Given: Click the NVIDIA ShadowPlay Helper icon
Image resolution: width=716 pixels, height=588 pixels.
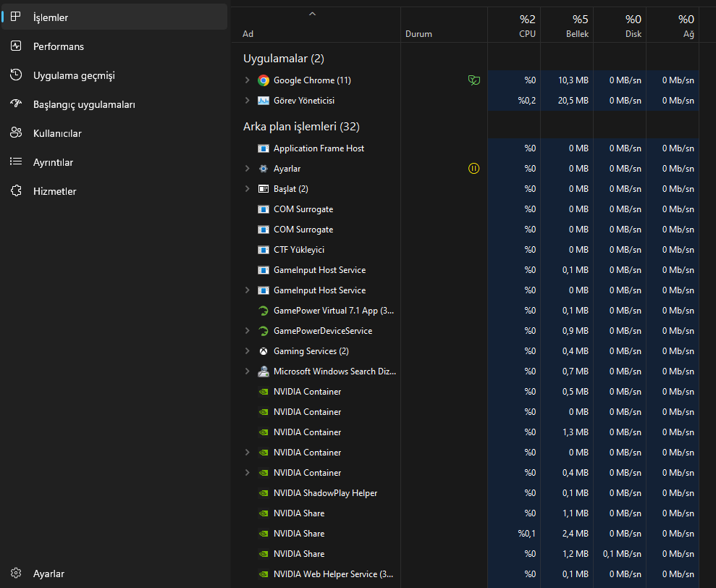Looking at the screenshot, I should click(264, 493).
